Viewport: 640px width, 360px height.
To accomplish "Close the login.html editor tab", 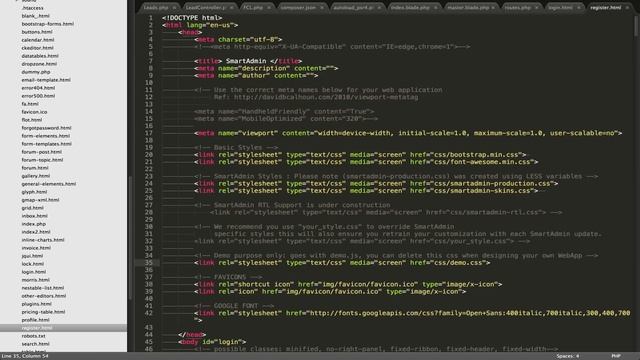I will (x=578, y=8).
